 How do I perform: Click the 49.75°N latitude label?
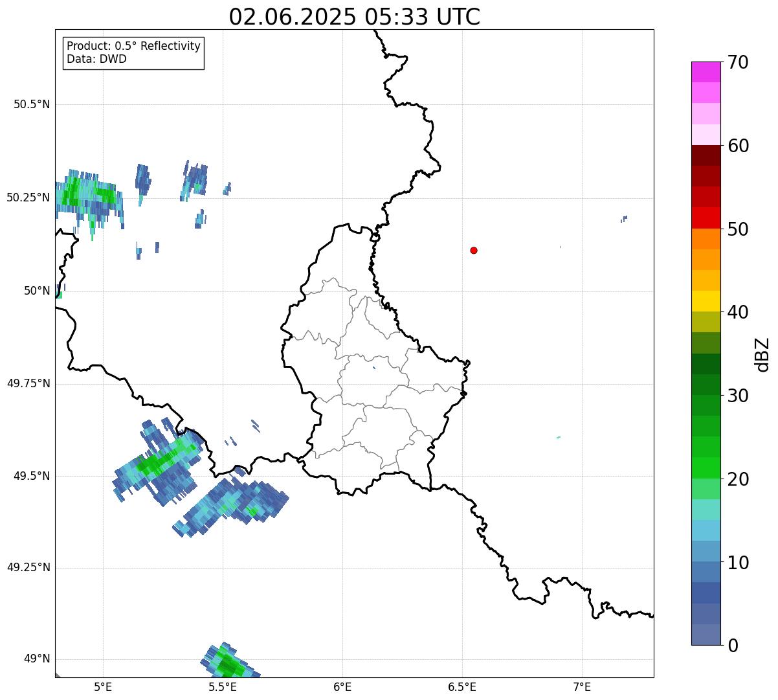[28, 383]
